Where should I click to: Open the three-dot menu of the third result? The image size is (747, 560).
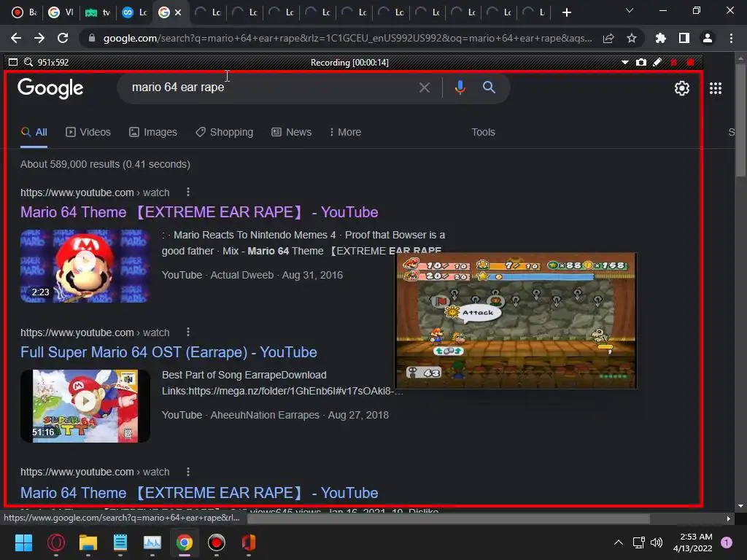[188, 472]
